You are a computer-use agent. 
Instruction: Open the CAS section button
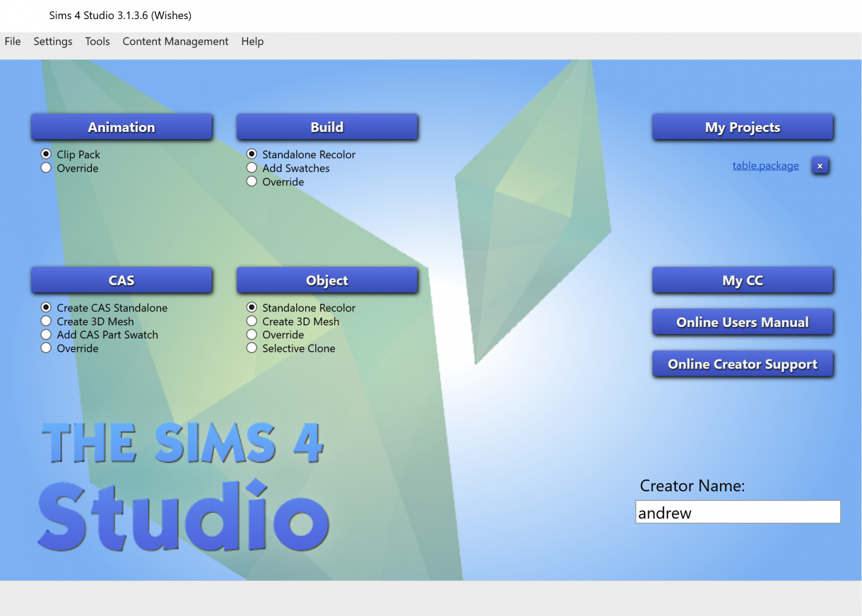pyautogui.click(x=121, y=280)
